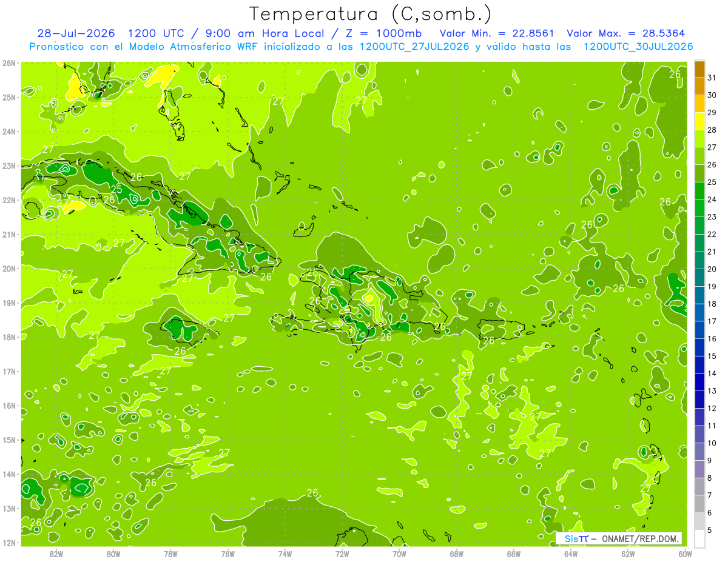The height and width of the screenshot is (562, 728).
Task: Click the longitude label '62W'
Action: point(628,554)
